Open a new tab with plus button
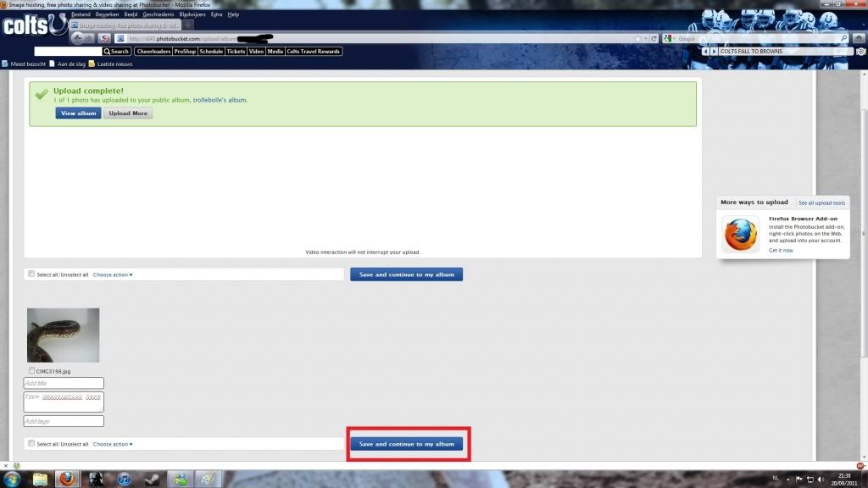Viewport: 868px width, 488px height. click(x=188, y=25)
